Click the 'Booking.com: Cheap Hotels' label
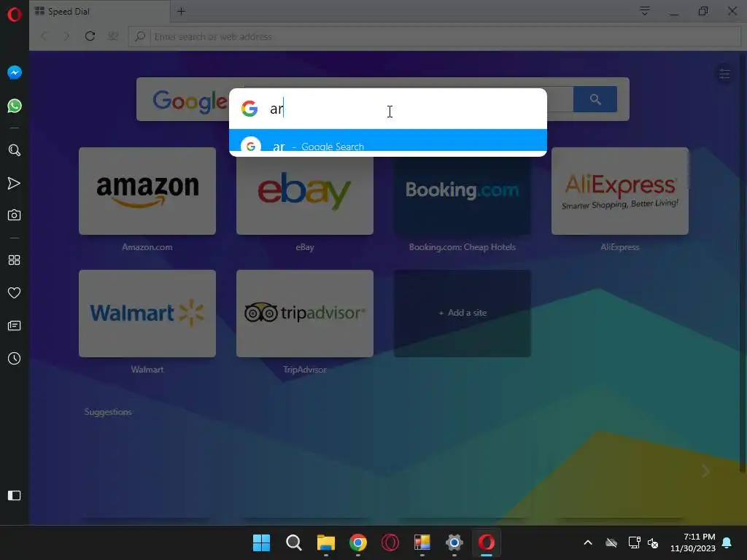Screen dimensions: 747x560 click(462, 247)
